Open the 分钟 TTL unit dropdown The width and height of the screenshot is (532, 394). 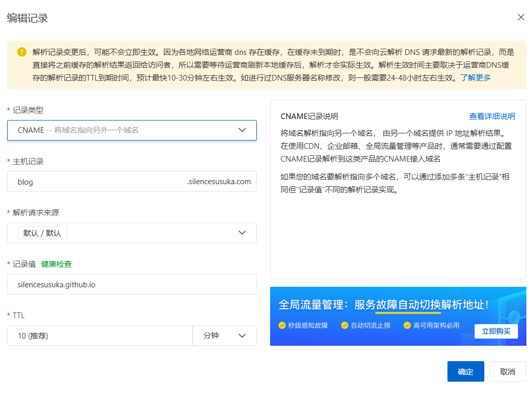click(x=224, y=336)
